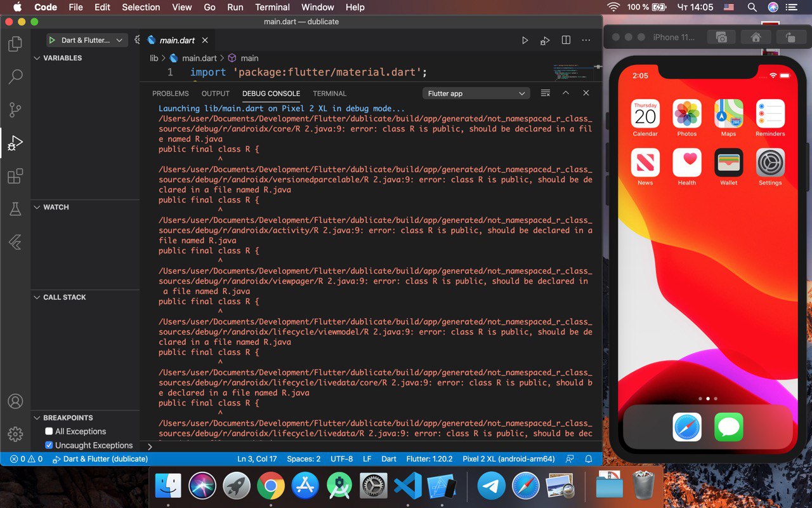Click the debug-run icon in editor title

[544, 40]
